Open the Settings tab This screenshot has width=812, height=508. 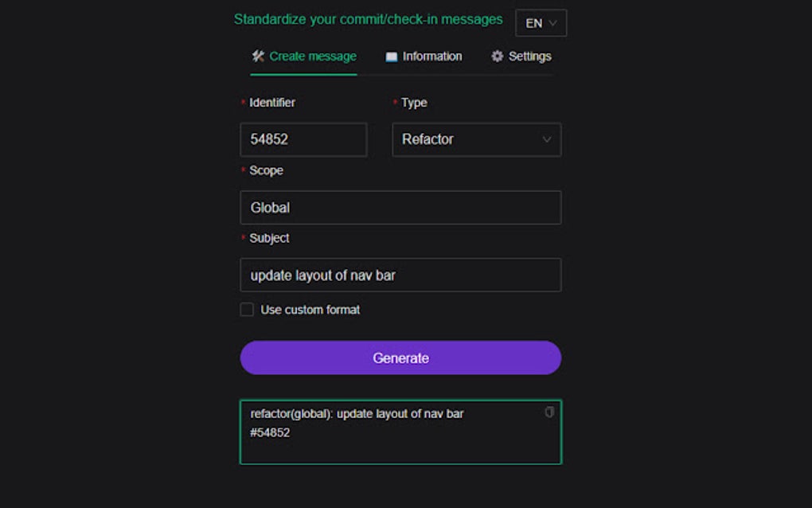tap(521, 56)
